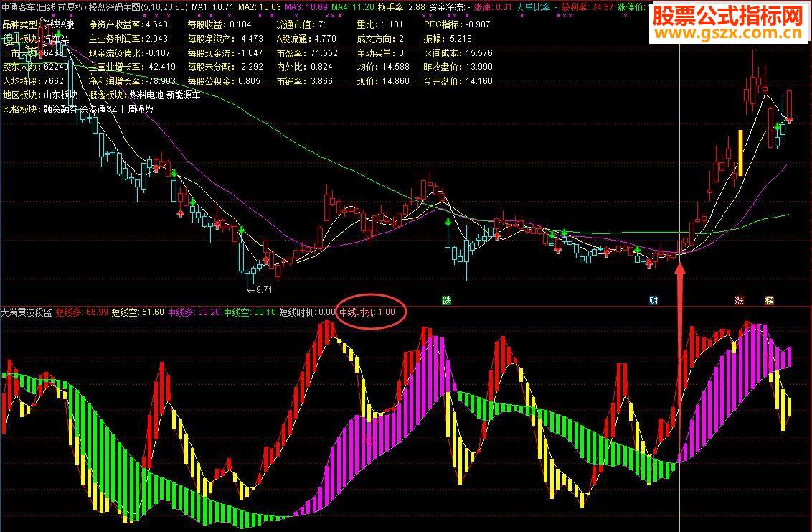Click the 中线时机: 1.00 readout

point(367,313)
